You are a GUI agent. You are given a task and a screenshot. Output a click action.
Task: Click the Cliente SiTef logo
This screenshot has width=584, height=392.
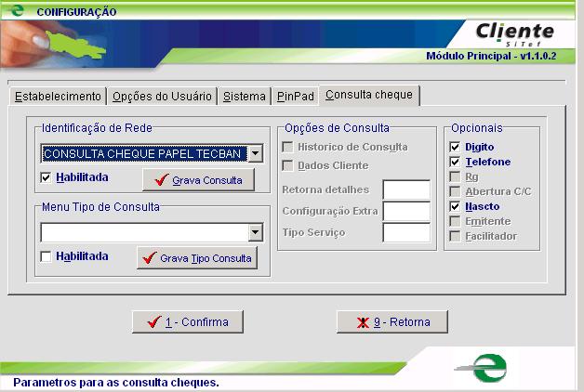(x=514, y=34)
